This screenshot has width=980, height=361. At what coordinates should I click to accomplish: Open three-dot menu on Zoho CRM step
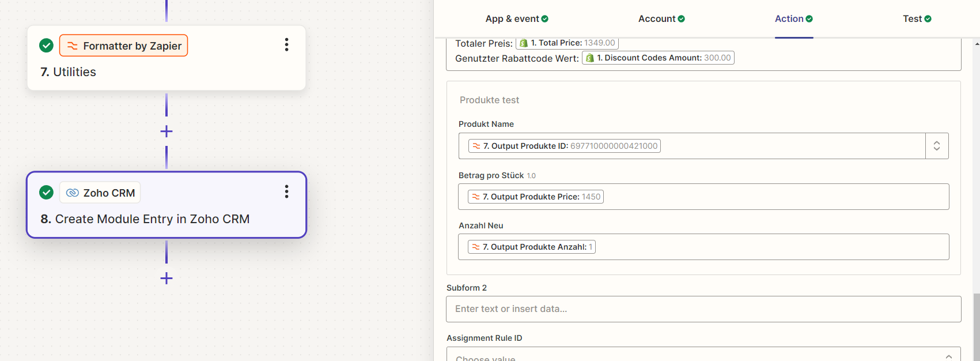point(286,192)
